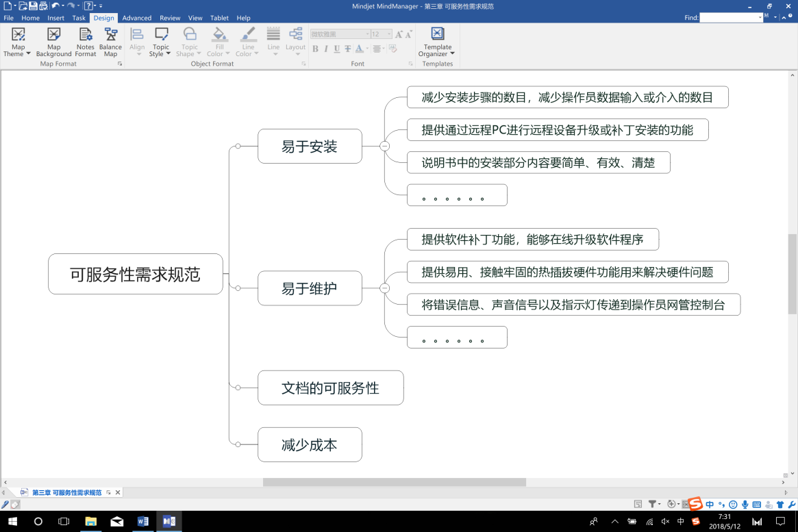
Task: Open the font name combo box
Action: point(340,34)
